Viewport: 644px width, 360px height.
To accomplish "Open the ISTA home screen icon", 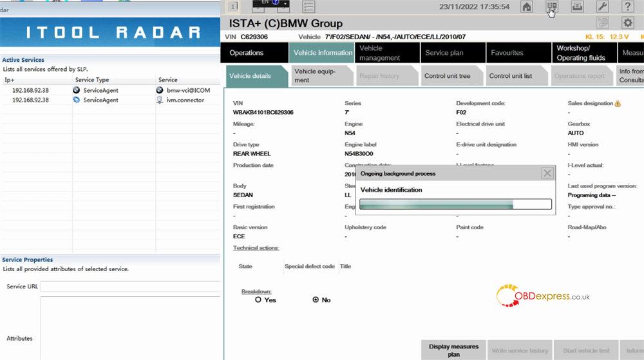I will point(527,6).
